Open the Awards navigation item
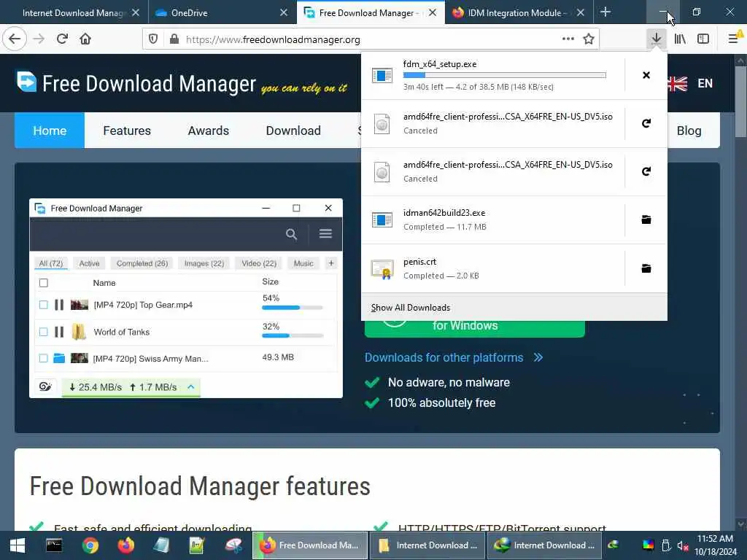This screenshot has height=560, width=747. (x=208, y=131)
